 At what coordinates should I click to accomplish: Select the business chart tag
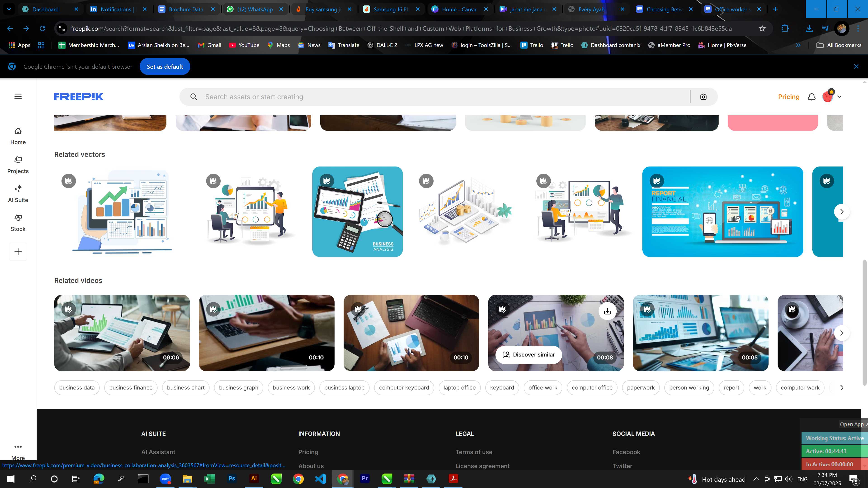pos(186,388)
